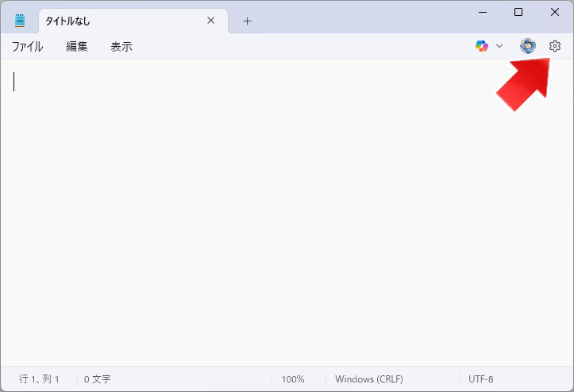Screen dimensions: 574x392
Task: Maximize the Notepad window
Action: (x=518, y=12)
